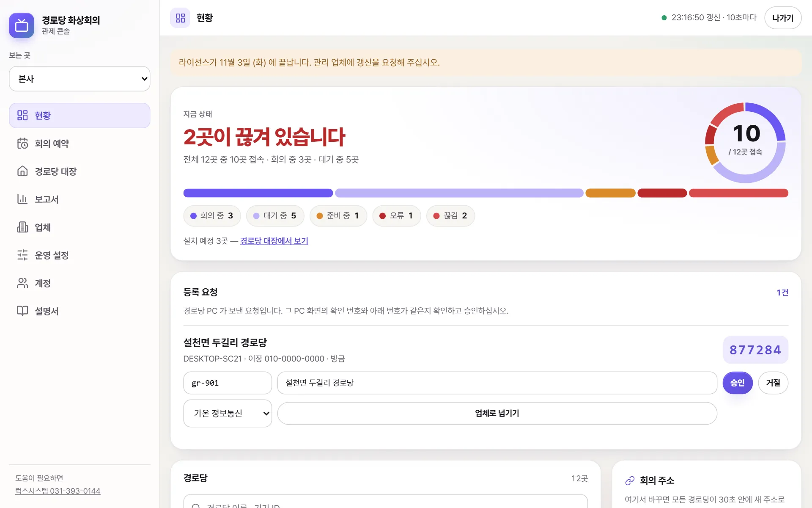
Task: Click the 설명서 open book icon
Action: [22, 311]
